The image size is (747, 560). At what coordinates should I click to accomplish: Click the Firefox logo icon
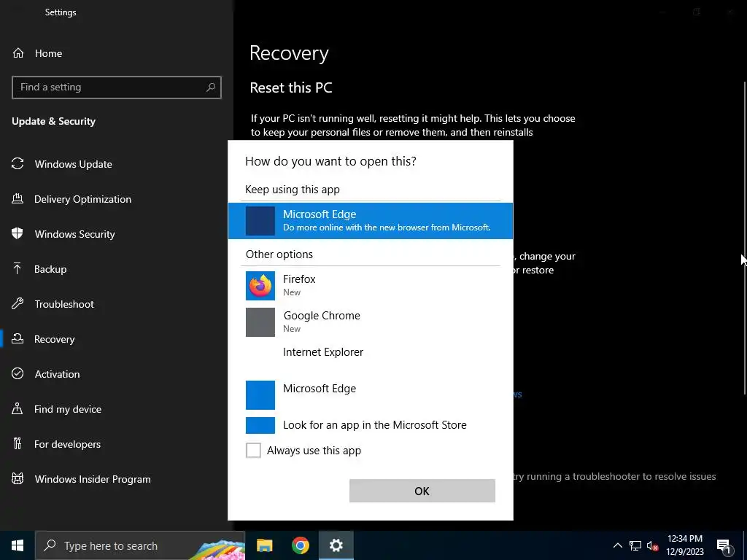[260, 286]
